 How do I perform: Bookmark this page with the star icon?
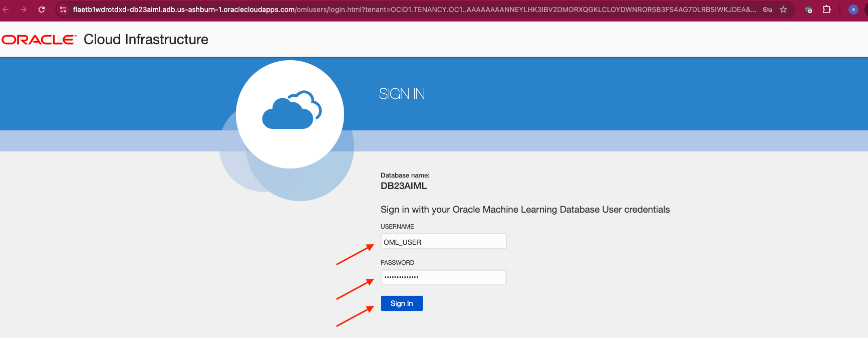tap(783, 10)
